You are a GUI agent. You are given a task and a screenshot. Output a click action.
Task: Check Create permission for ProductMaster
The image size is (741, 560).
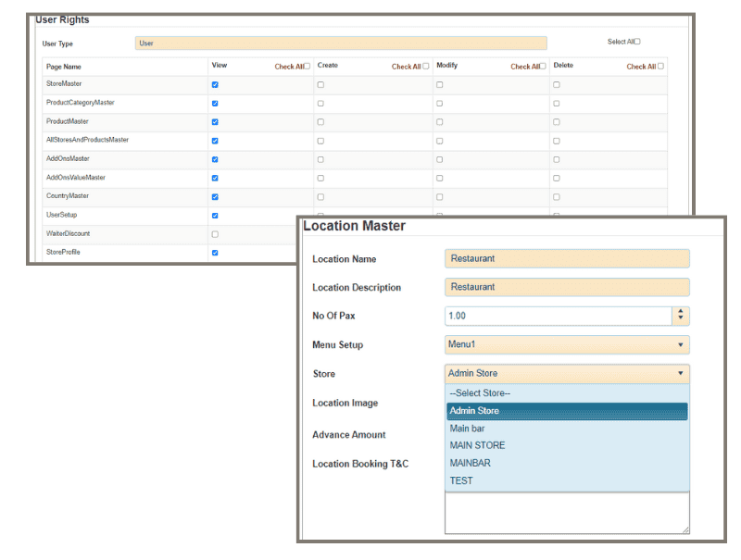(320, 122)
